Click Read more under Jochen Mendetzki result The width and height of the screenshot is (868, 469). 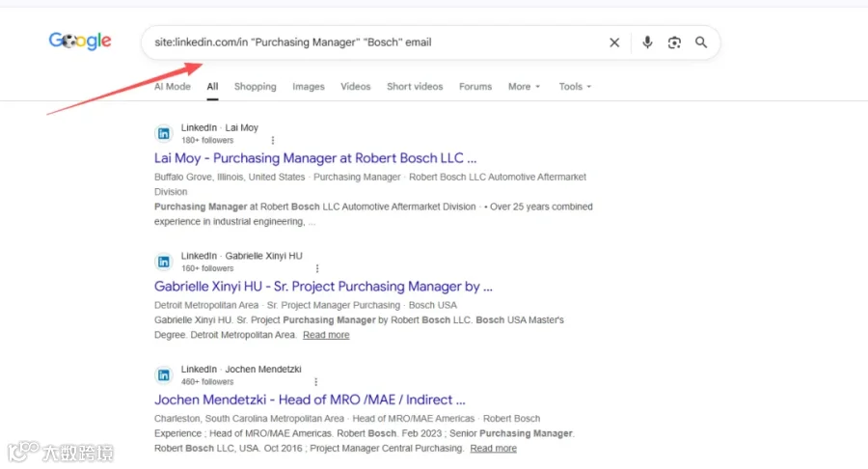[x=493, y=449]
